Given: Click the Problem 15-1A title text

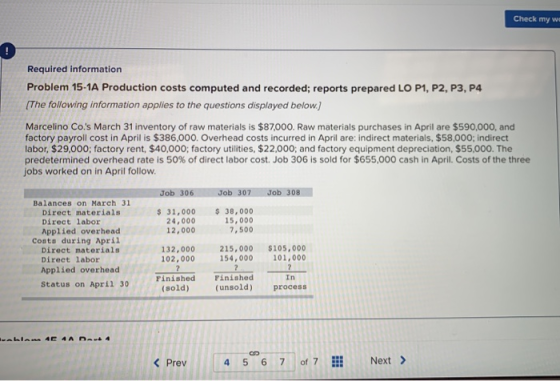Looking at the screenshot, I should tap(254, 87).
